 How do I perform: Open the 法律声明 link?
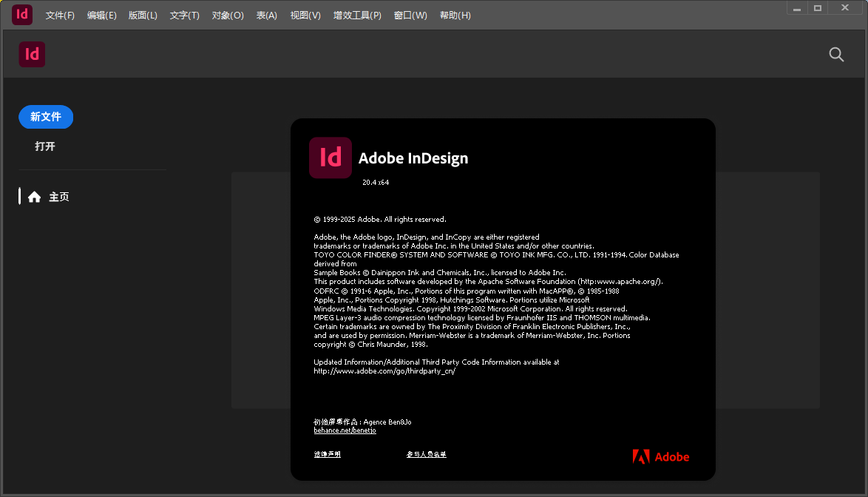click(x=327, y=454)
